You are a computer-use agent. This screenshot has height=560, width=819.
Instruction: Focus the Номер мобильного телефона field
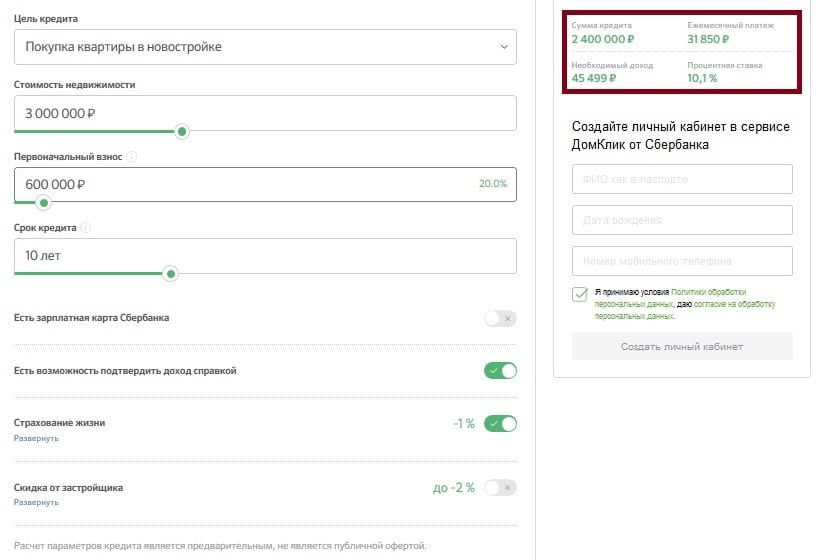click(682, 261)
